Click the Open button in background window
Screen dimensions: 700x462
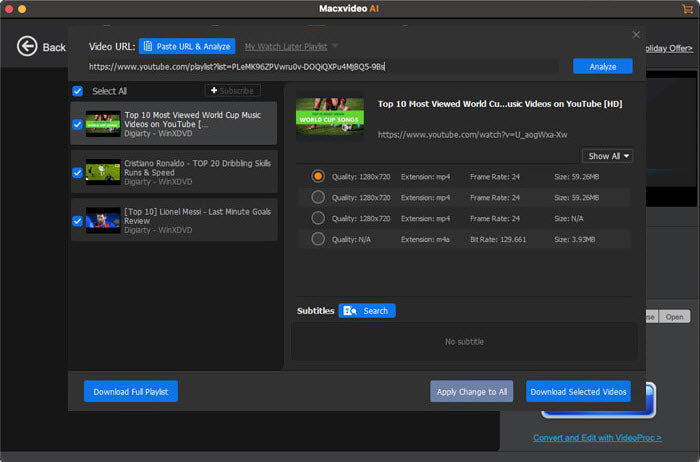tap(674, 316)
